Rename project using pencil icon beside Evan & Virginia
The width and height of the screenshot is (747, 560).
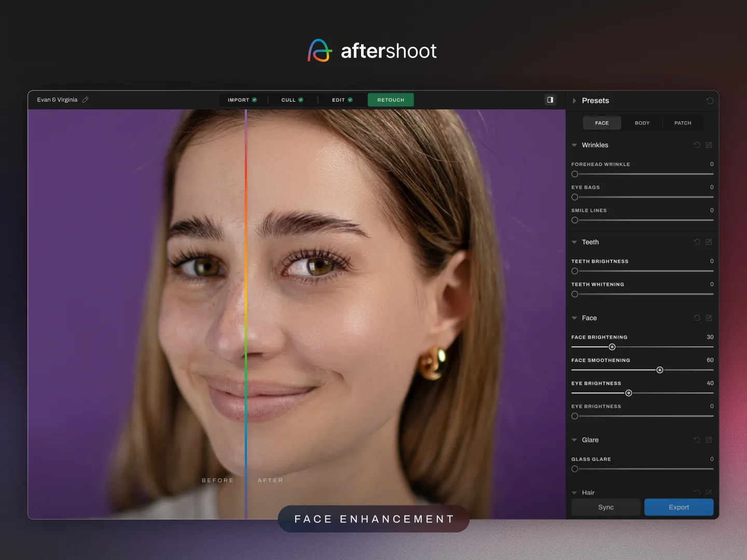[x=86, y=100]
